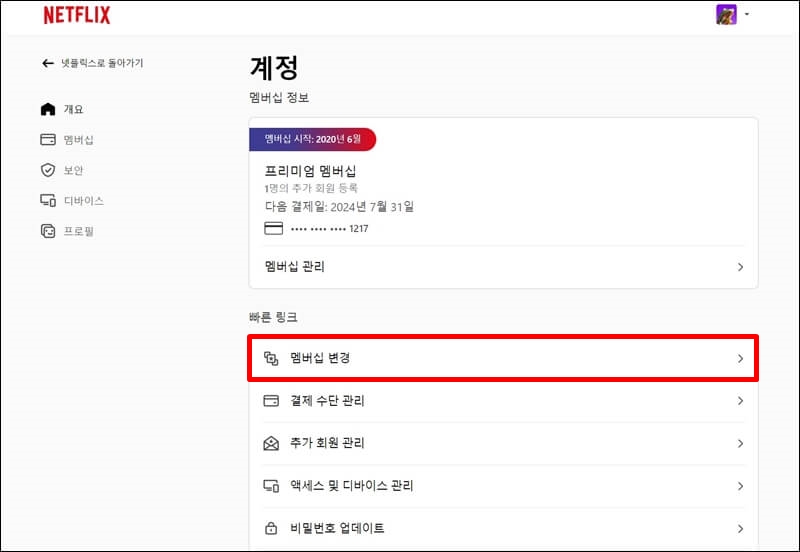Click the credit card icon beside 1217
Screen dimensions: 800x552
point(273,229)
